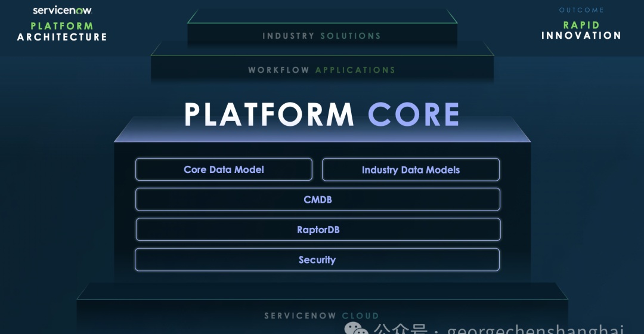The image size is (644, 334).
Task: Select the Core Data Model box
Action: coord(224,169)
